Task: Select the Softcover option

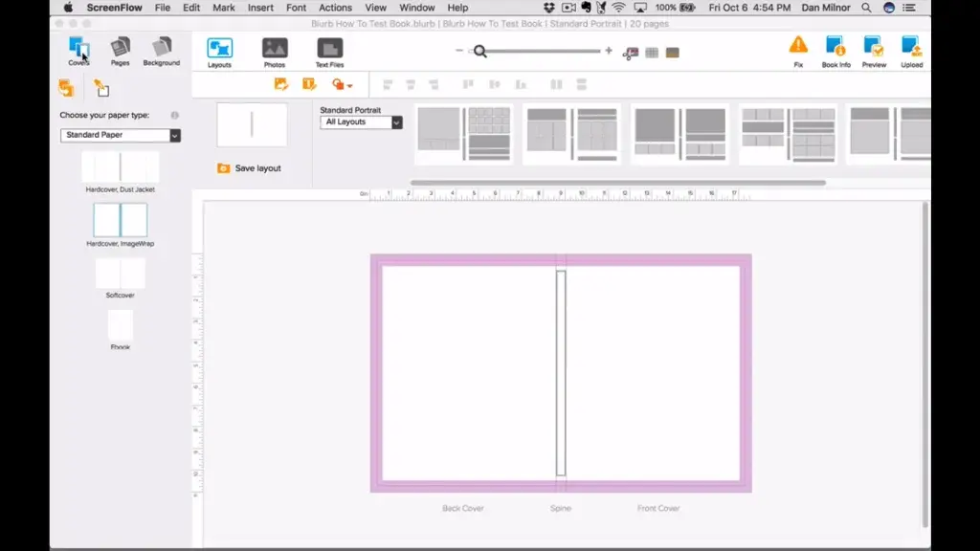Action: click(119, 275)
